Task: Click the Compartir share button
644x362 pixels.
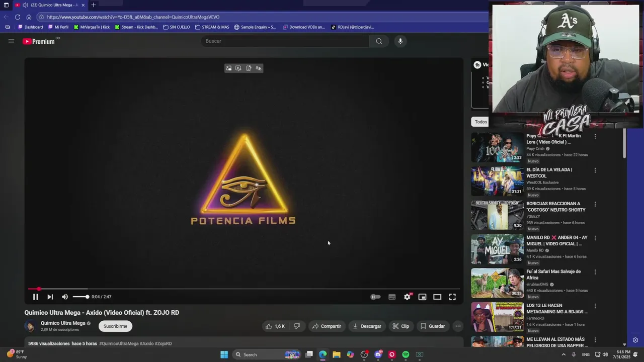Action: click(326, 326)
